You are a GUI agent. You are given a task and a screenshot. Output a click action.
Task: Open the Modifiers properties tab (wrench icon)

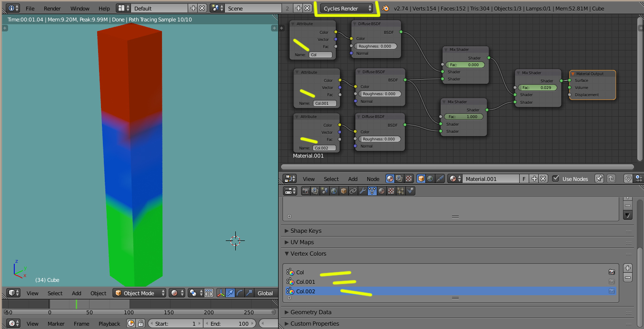[362, 191]
